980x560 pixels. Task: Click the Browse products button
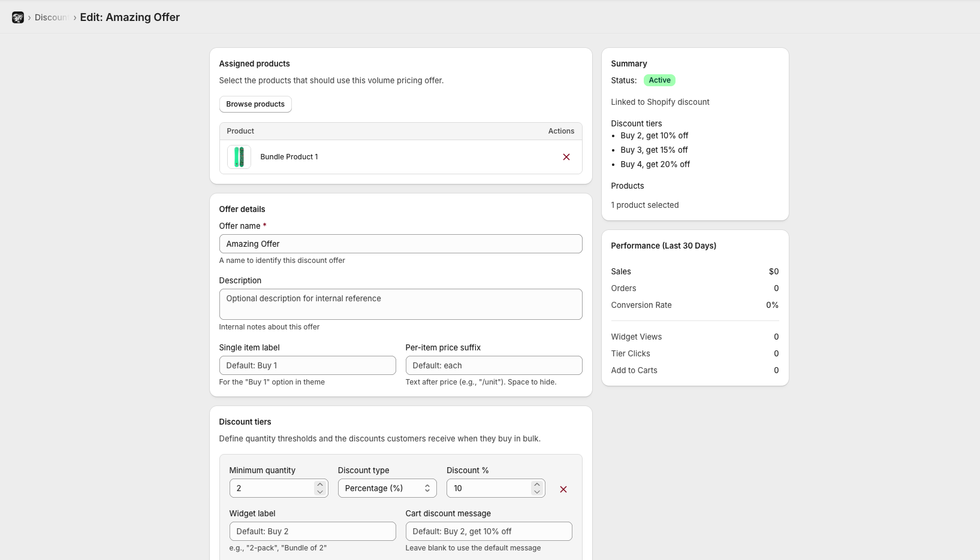pyautogui.click(x=255, y=104)
